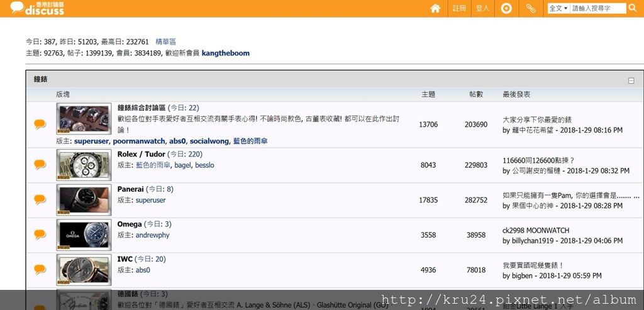Image resolution: width=644 pixels, height=310 pixels.
Task: Click Omega topic count 3558
Action: [428, 235]
